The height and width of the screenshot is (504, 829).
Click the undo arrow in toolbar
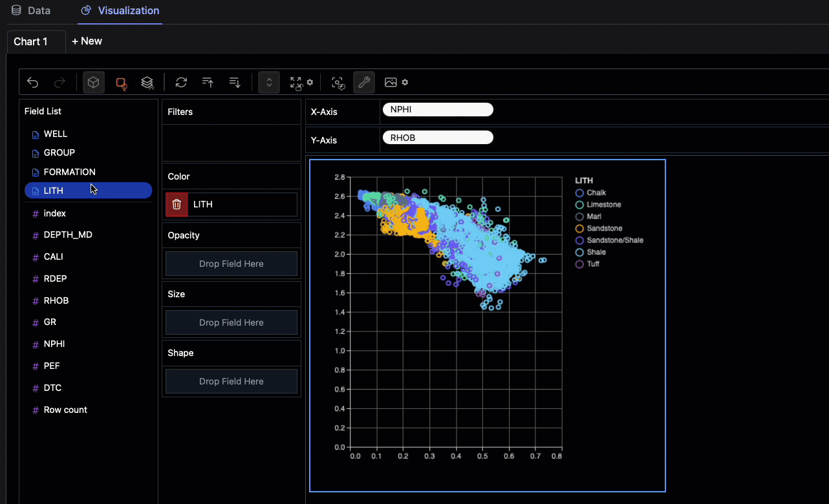pos(33,83)
